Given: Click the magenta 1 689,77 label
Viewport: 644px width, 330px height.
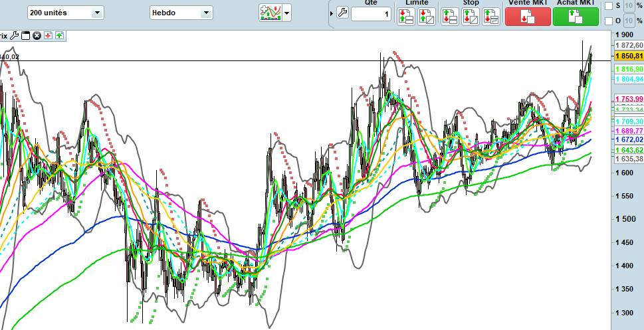Looking at the screenshot, I should pos(629,131).
